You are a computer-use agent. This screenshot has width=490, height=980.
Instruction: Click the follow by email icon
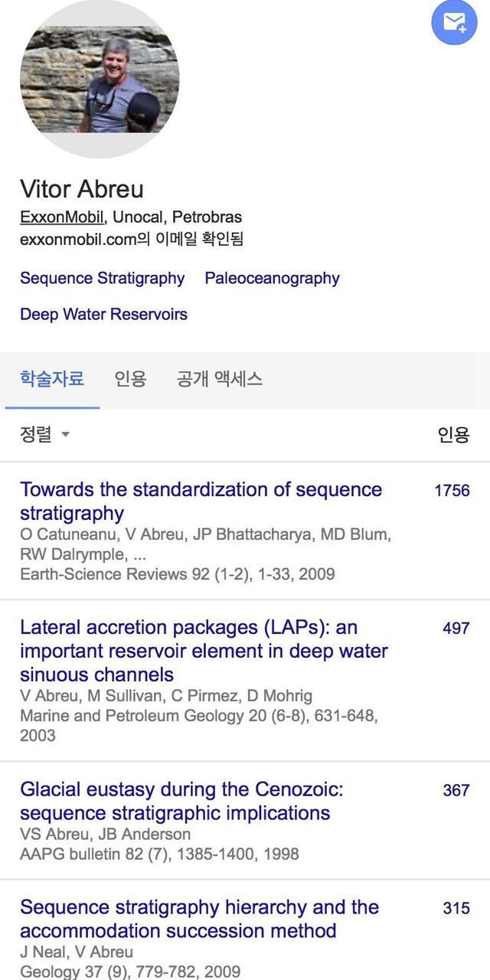pos(454,22)
